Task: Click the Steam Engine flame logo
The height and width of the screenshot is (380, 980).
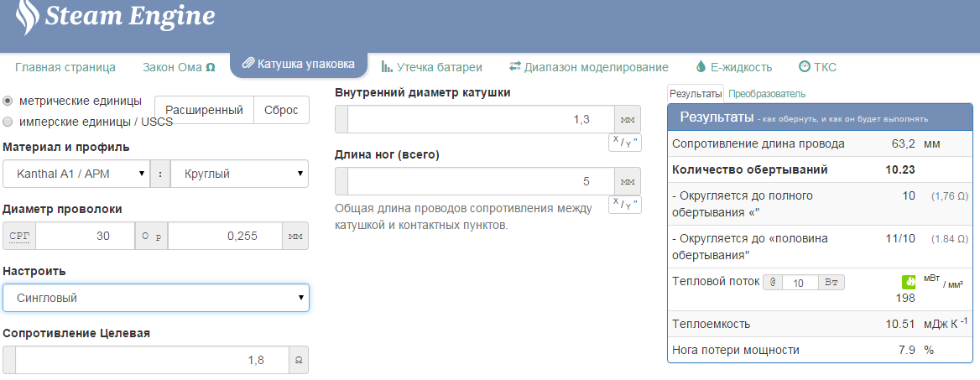Action: pos(26,17)
